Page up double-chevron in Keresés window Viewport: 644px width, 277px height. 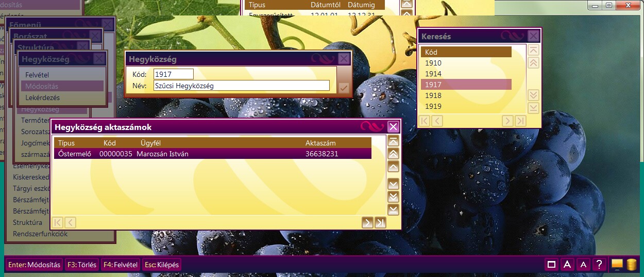pyautogui.click(x=534, y=62)
